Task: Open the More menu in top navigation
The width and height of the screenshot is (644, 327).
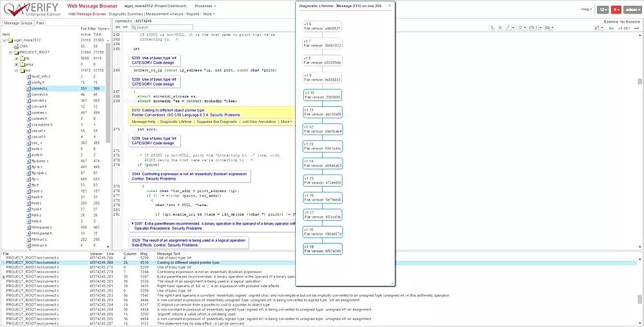Action: (208, 14)
